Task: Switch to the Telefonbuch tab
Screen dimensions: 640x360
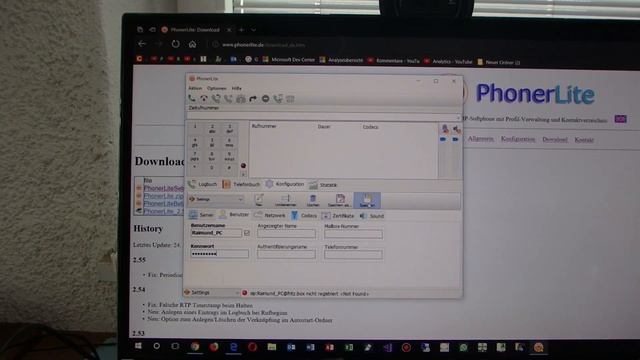Action: pos(241,184)
